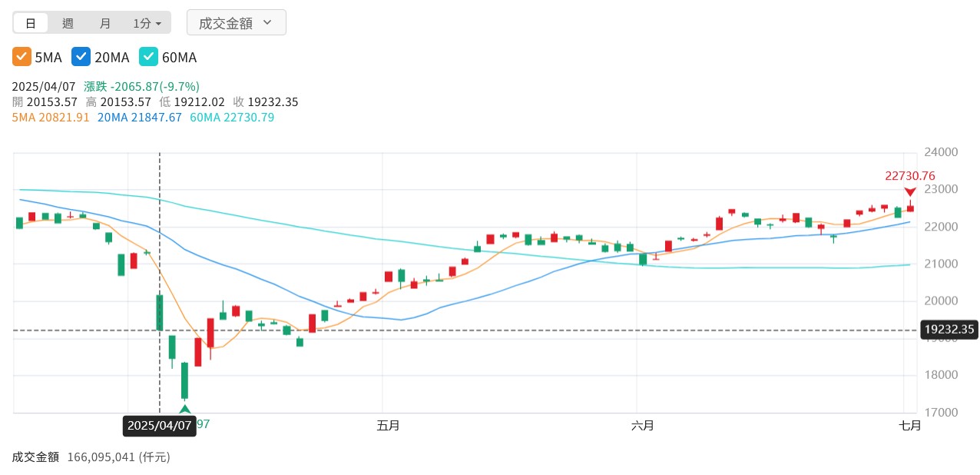This screenshot has width=980, height=475.
Task: Click the last red candlestick near 七月
Action: [x=910, y=208]
